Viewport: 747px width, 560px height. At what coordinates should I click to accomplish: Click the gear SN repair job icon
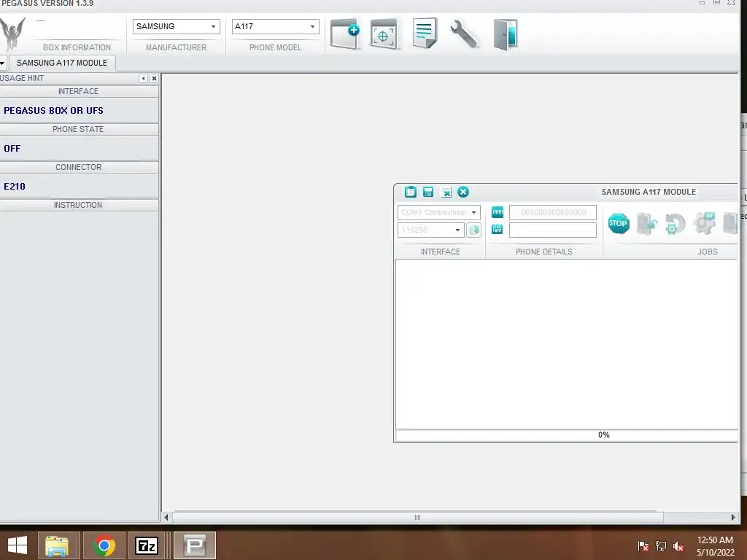704,223
